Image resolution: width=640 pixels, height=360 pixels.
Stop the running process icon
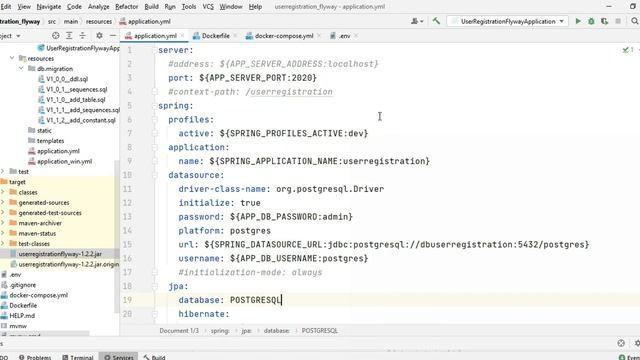[x=618, y=21]
